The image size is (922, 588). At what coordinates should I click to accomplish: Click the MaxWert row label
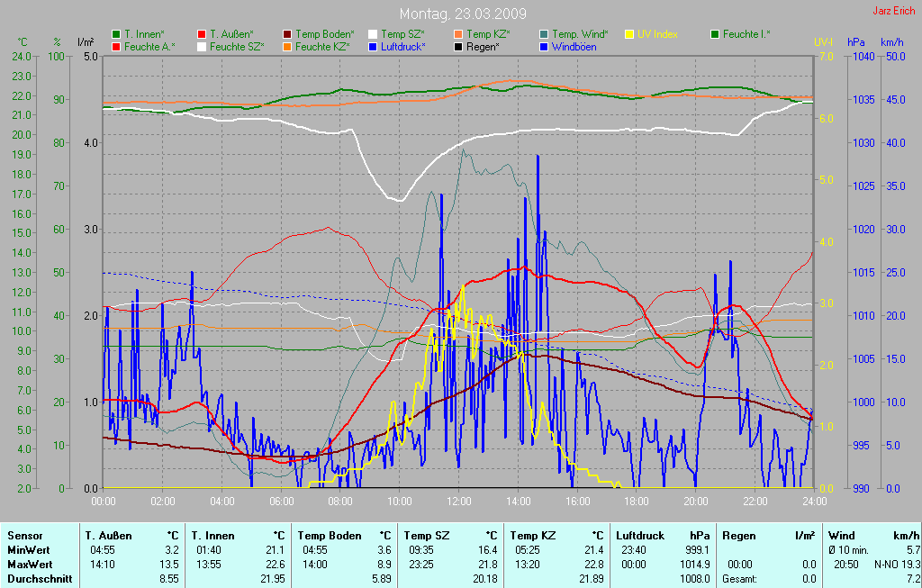(x=30, y=565)
